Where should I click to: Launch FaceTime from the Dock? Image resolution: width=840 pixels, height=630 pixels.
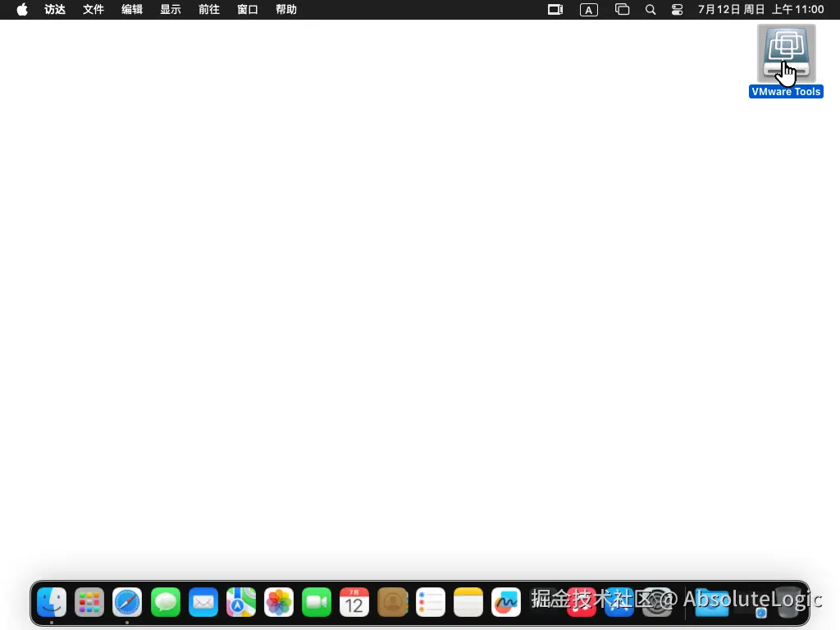pos(317,602)
